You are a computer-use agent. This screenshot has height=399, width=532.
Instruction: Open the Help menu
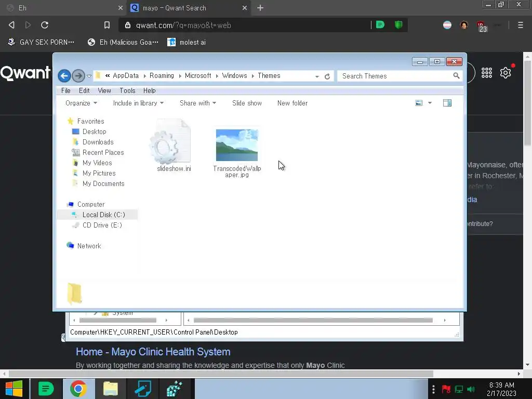pyautogui.click(x=149, y=90)
